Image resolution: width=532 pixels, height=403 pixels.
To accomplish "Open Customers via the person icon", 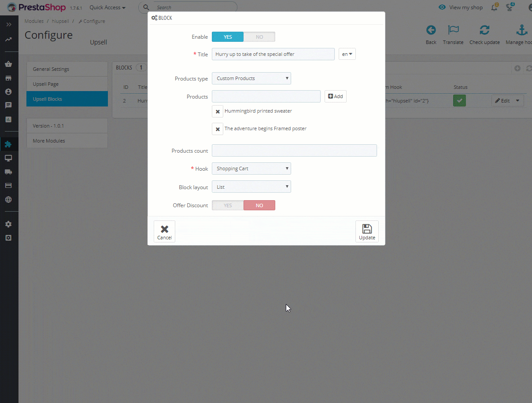I will click(x=8, y=92).
